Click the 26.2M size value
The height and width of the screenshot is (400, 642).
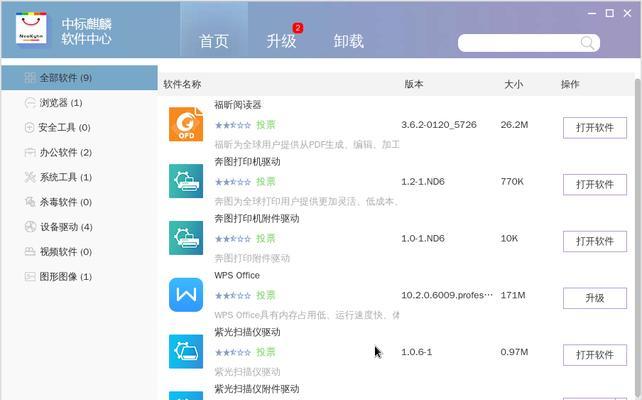point(514,125)
